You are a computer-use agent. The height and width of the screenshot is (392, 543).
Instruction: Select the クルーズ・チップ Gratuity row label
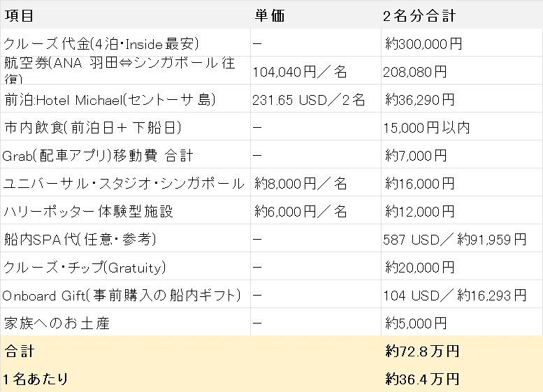(x=85, y=268)
